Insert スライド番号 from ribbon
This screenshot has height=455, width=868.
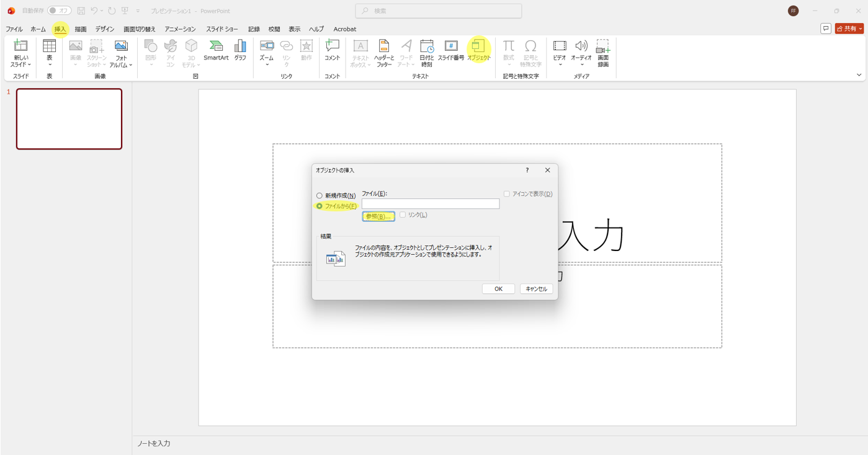coord(451,51)
